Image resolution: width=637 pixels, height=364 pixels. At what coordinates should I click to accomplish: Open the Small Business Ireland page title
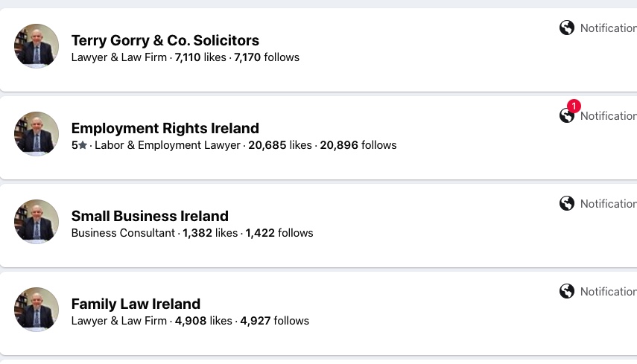coord(150,216)
